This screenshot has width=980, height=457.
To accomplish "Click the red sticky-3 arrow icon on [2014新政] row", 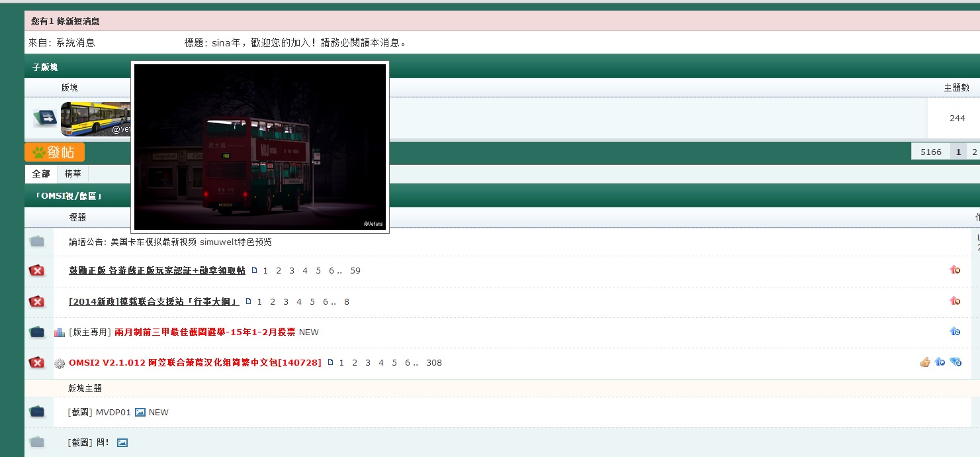I will pyautogui.click(x=955, y=301).
